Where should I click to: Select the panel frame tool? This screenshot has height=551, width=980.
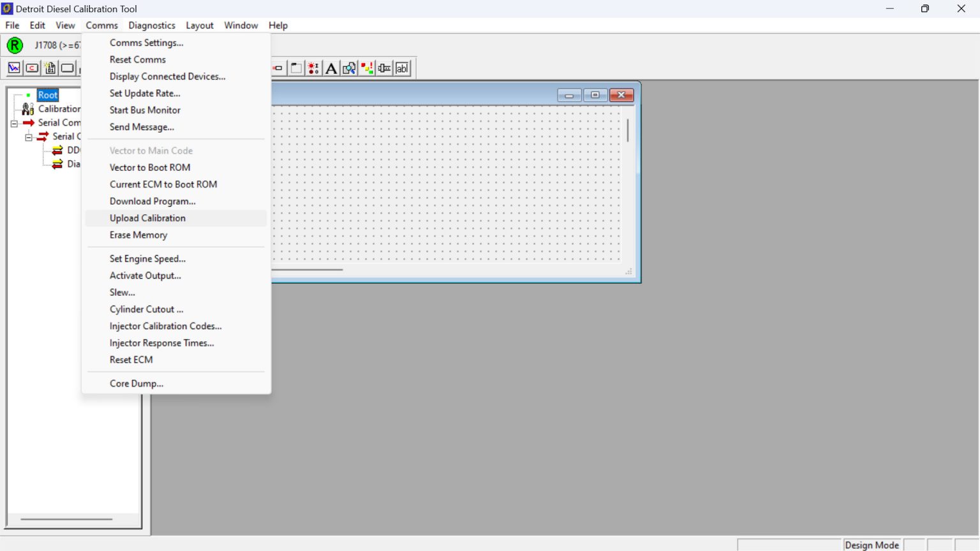(x=295, y=68)
